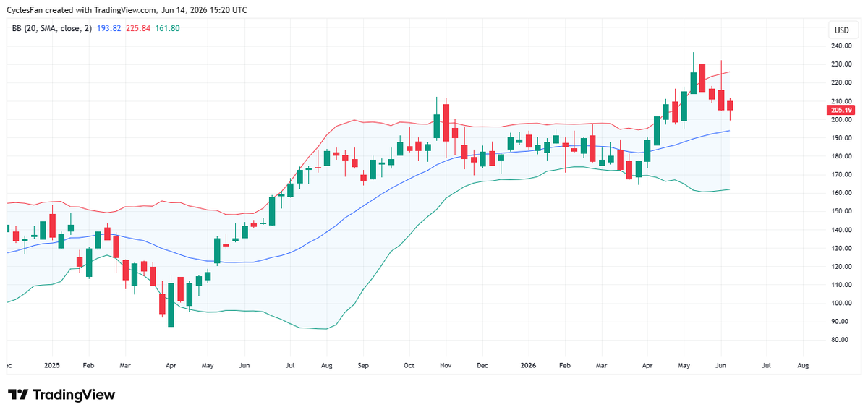Click the 190.00 price axis label

point(841,137)
